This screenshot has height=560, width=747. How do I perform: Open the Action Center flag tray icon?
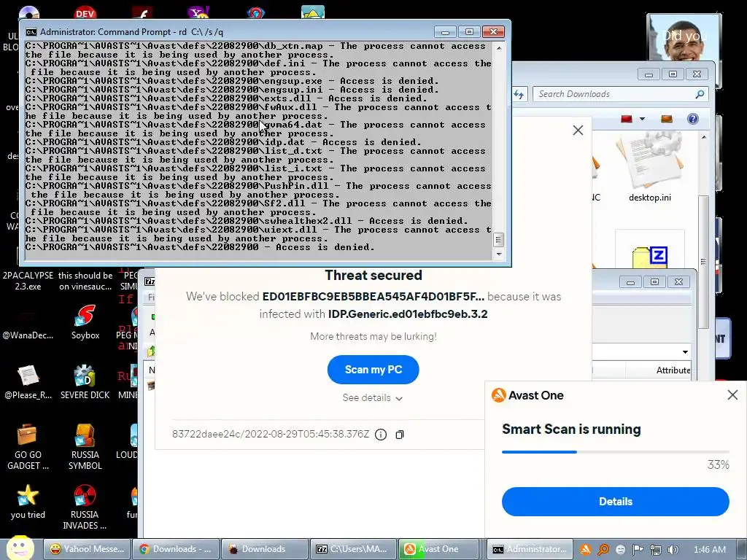638,550
